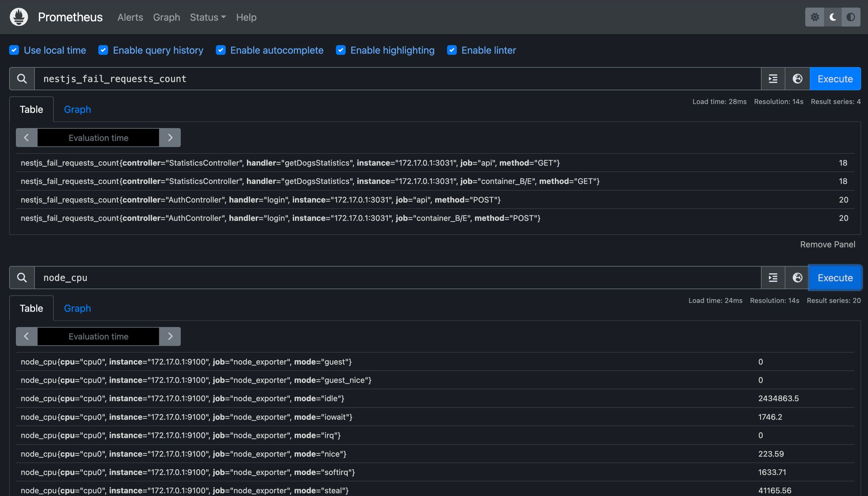Open the Status dropdown menu
The height and width of the screenshot is (496, 868).
(208, 17)
